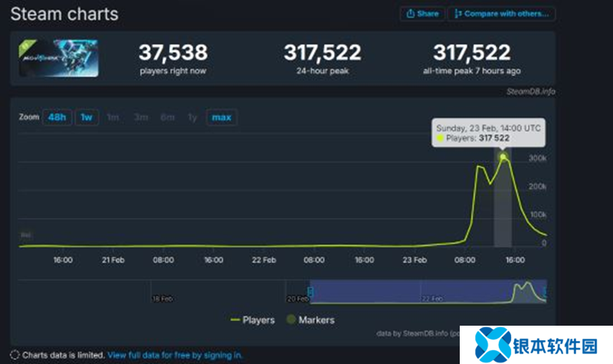This screenshot has width=613, height=364.
Task: Open the Compare with others menu
Action: pos(502,14)
